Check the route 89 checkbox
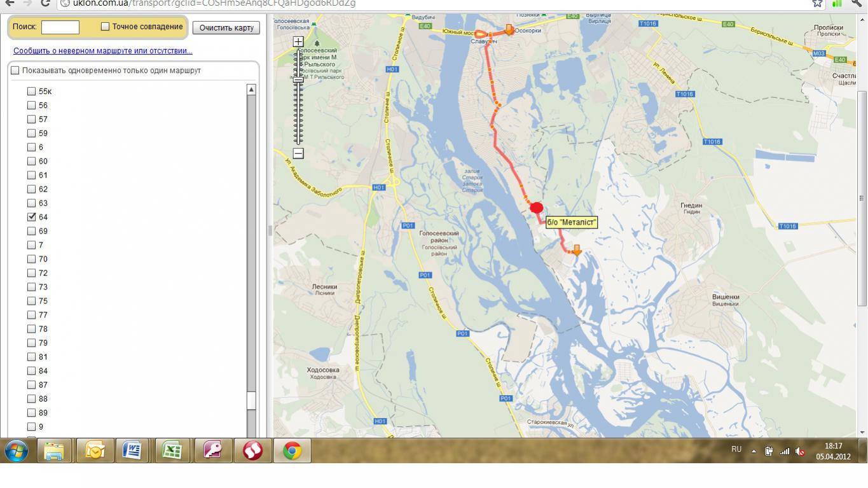The image size is (868, 488). tap(31, 413)
